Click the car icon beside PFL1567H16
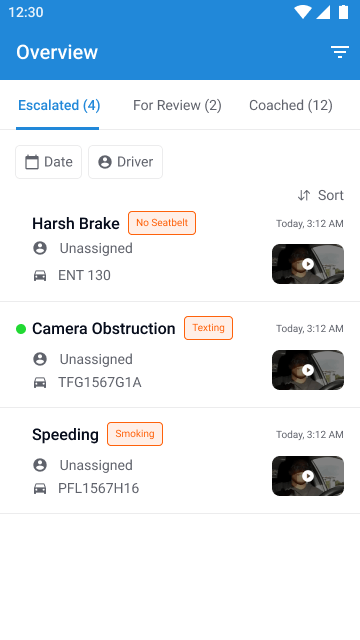The height and width of the screenshot is (640, 360). pos(40,488)
